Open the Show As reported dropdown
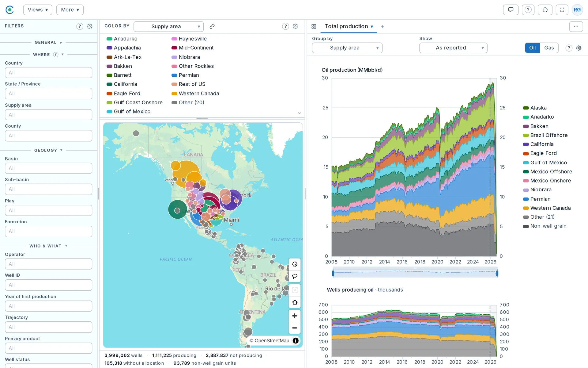The image size is (588, 368). (x=453, y=48)
